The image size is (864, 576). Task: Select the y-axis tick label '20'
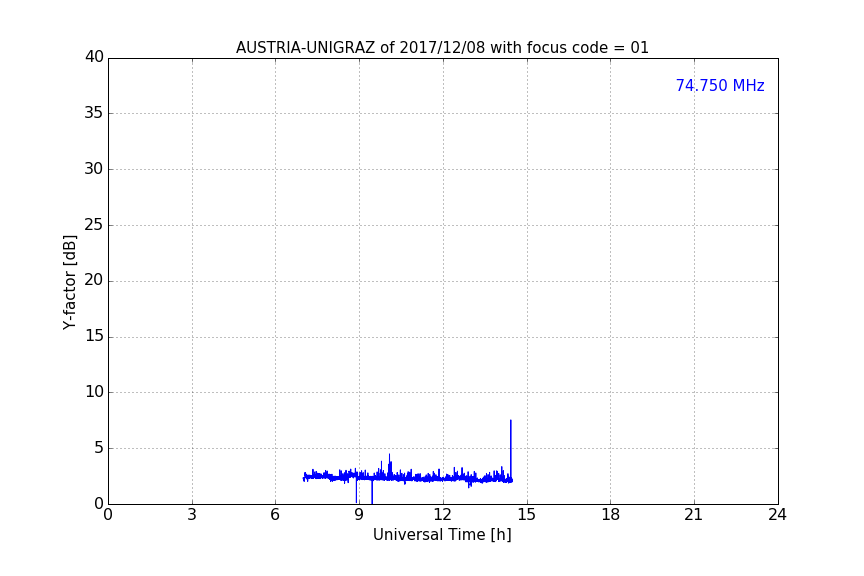[x=94, y=280]
